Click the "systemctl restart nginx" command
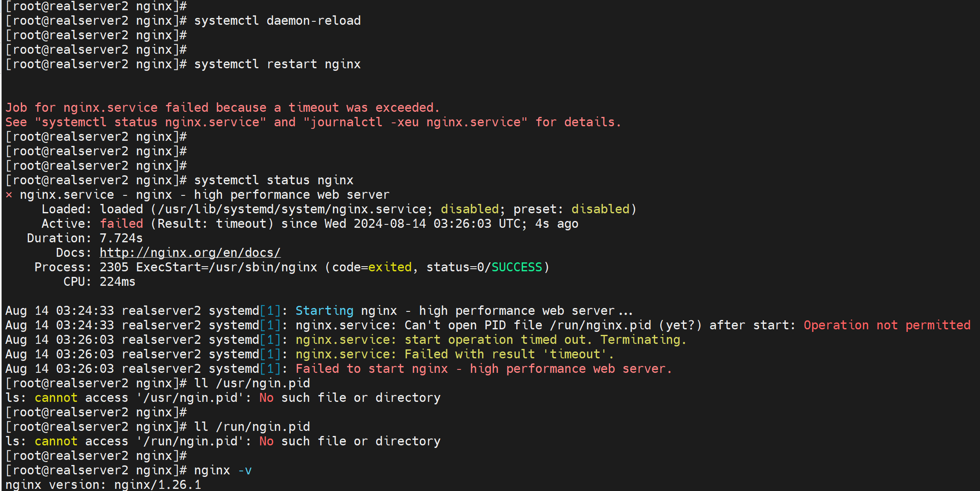The height and width of the screenshot is (491, 980). 277,64
